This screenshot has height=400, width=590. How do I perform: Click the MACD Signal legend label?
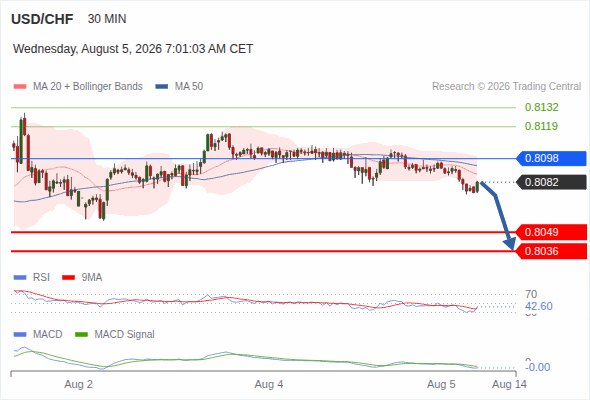(125, 335)
